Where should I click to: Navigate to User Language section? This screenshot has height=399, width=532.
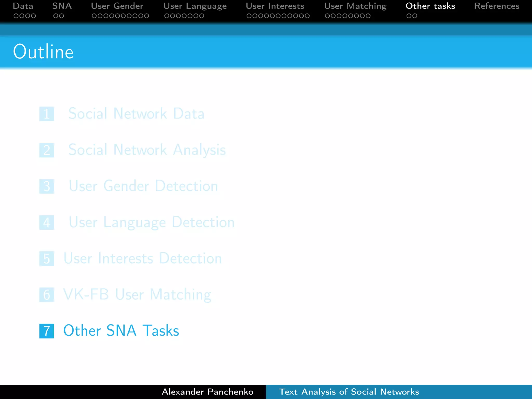pyautogui.click(x=195, y=6)
